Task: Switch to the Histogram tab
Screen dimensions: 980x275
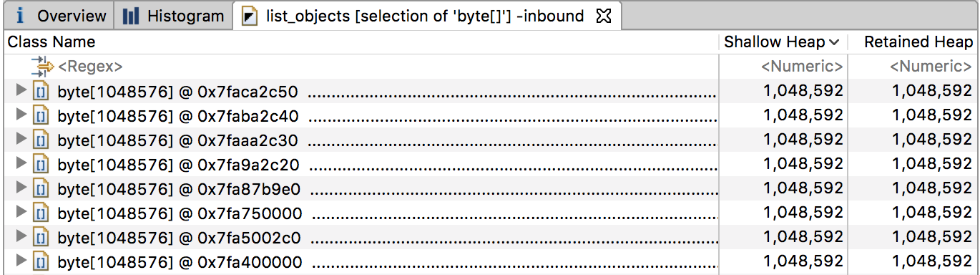Action: (x=174, y=16)
